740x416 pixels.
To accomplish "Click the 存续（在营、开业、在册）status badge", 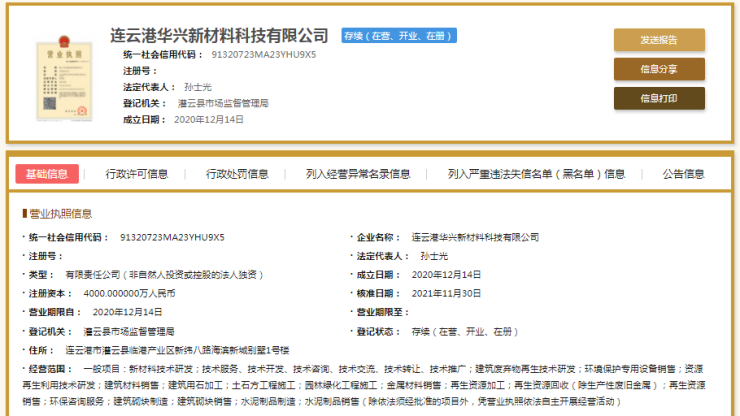I will click(x=399, y=36).
